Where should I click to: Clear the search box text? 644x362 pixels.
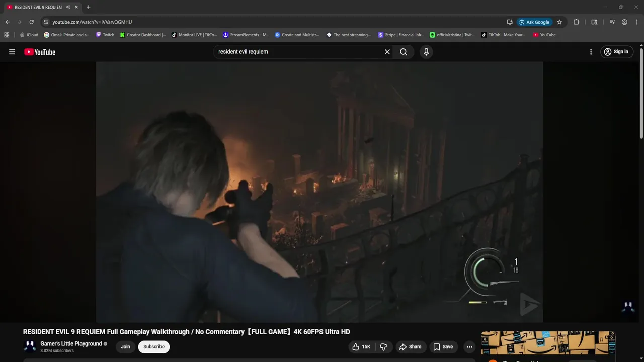pos(387,52)
